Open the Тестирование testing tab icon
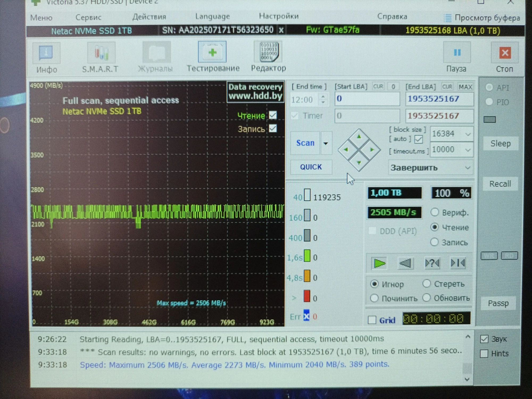 pos(212,52)
